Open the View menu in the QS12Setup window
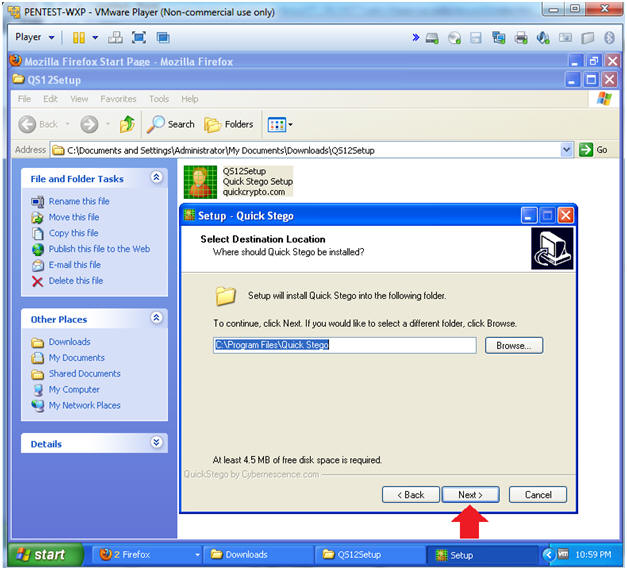Viewport: 627px width, 570px height. coord(79,99)
